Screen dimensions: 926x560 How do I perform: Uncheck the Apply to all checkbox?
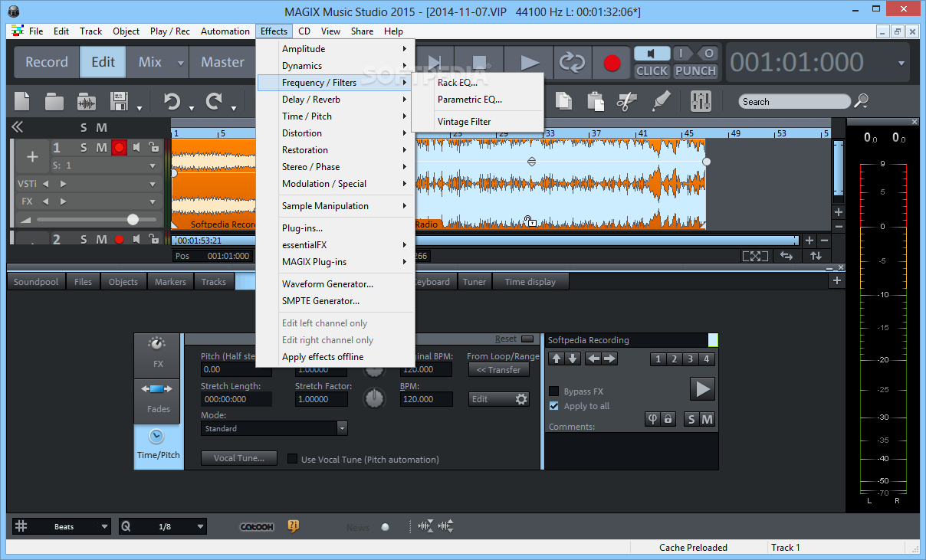click(x=554, y=406)
